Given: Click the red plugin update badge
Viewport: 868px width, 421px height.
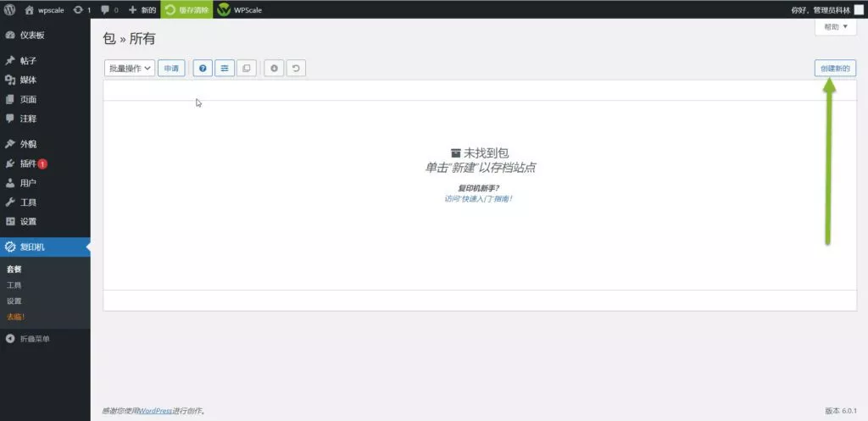Looking at the screenshot, I should click(42, 163).
